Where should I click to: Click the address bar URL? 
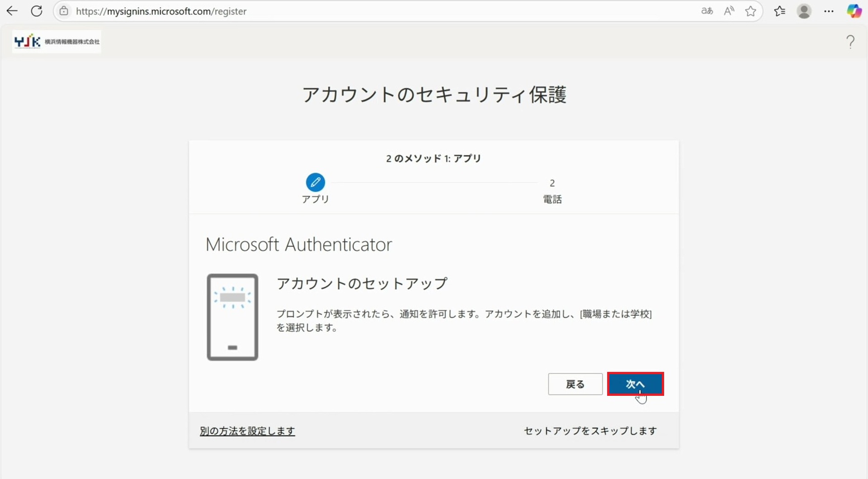tap(161, 11)
